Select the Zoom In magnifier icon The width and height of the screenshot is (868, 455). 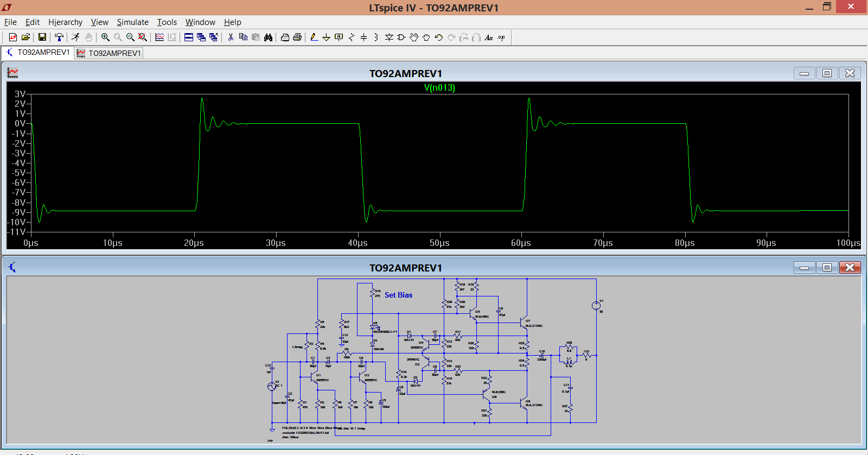[105, 37]
